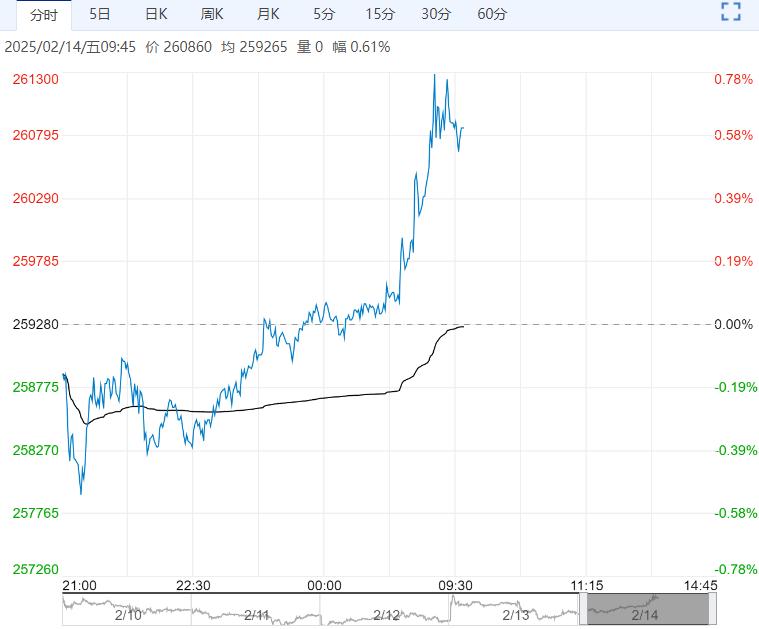Open the 5日 five-day chart tab
The height and width of the screenshot is (629, 759).
tap(100, 14)
